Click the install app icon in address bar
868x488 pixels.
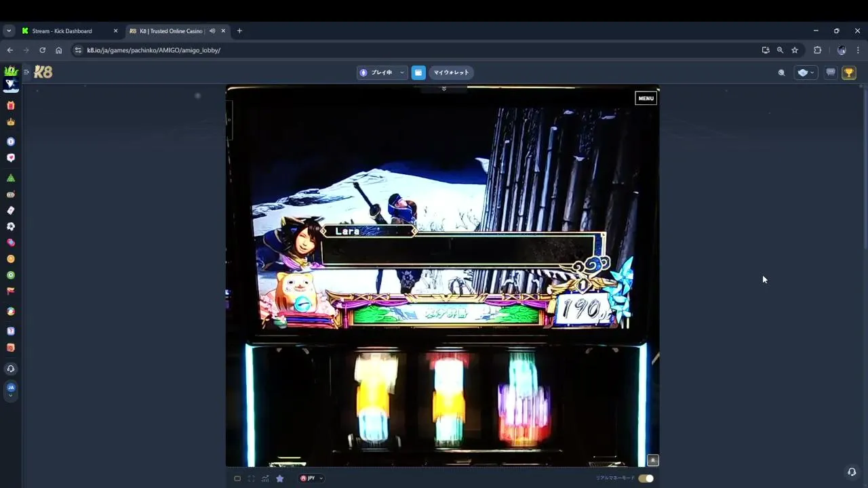(x=766, y=50)
